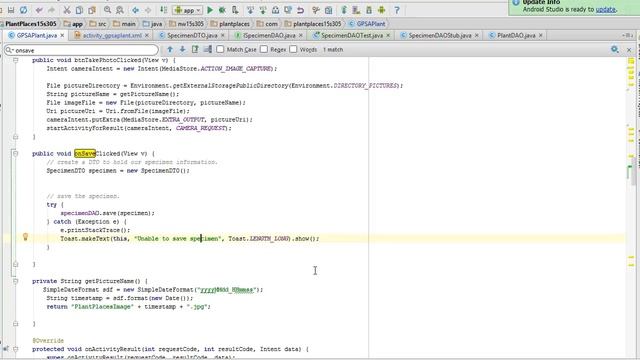
Task: Click the Find All usages icon
Action: tap(195, 49)
